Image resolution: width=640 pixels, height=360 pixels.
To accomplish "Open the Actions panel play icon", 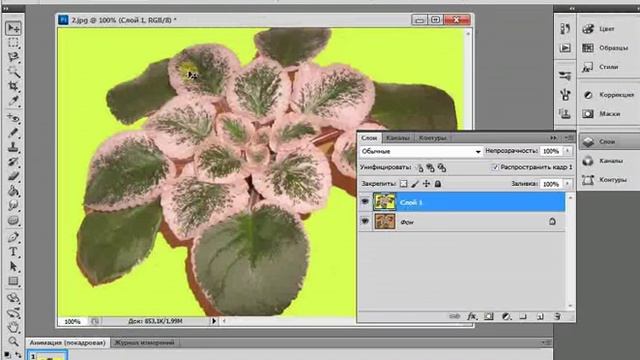I will point(565,48).
